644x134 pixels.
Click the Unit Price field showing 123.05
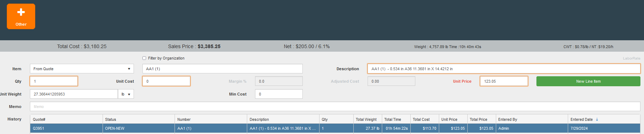[504, 81]
